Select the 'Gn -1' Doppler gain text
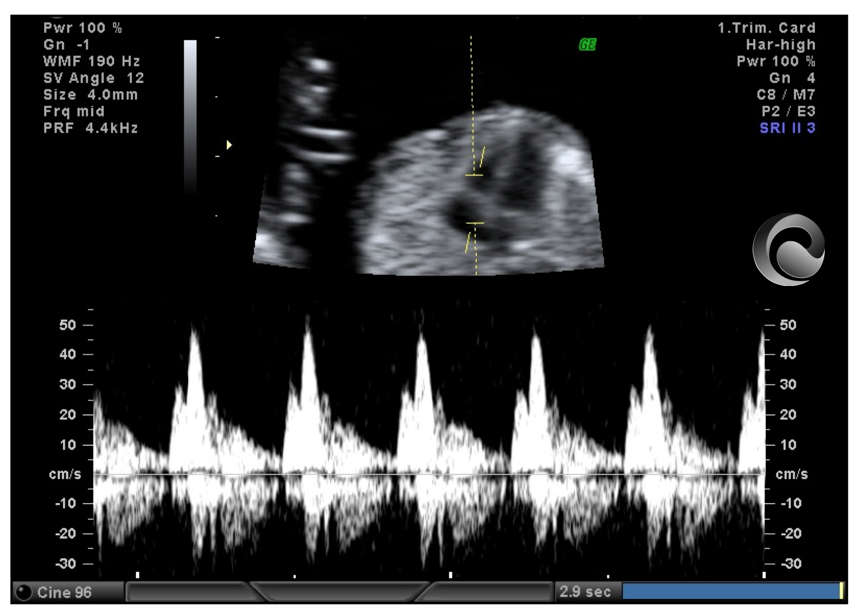Viewport: 858px width, 616px height. [66, 45]
